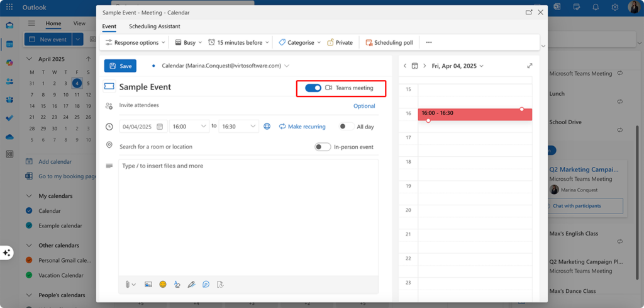Open the More apps icon in the sidebar
644x308 pixels.
coord(9,154)
